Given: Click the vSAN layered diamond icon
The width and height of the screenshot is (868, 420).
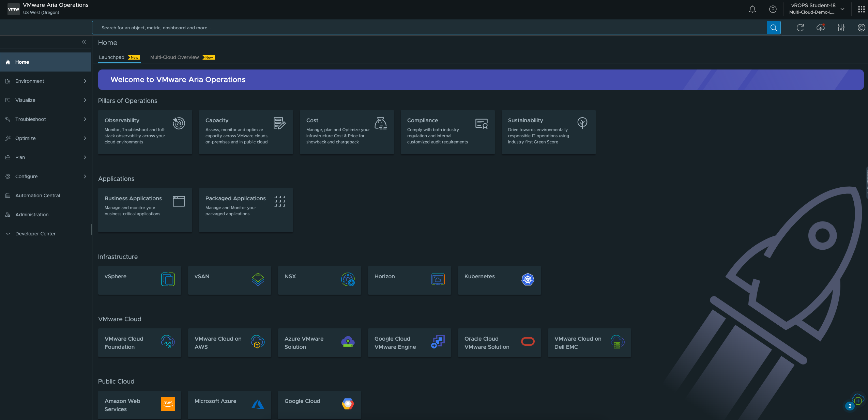Looking at the screenshot, I should (x=258, y=279).
